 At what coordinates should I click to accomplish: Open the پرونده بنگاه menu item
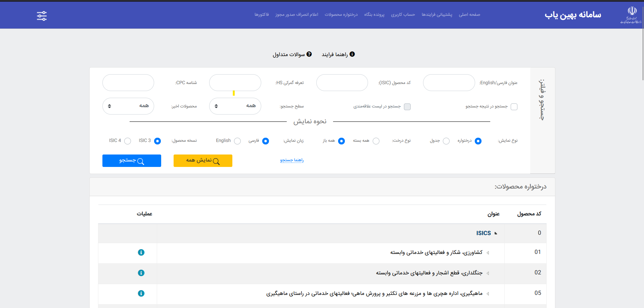[x=374, y=14]
